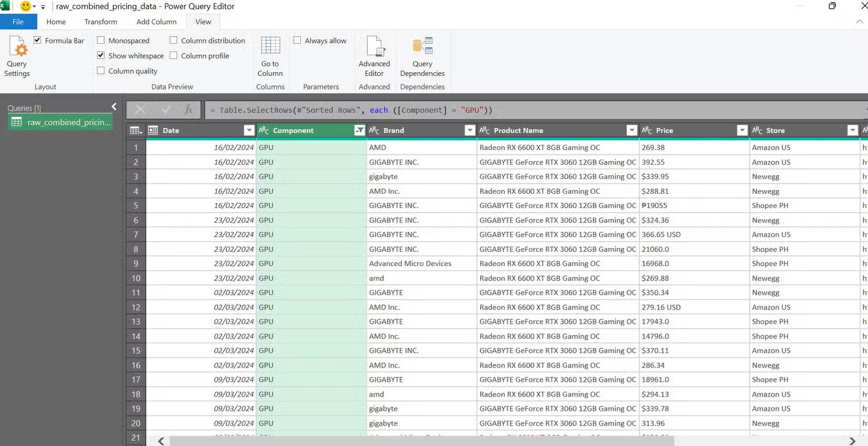
Task: Switch to the Transform tab
Action: (100, 22)
